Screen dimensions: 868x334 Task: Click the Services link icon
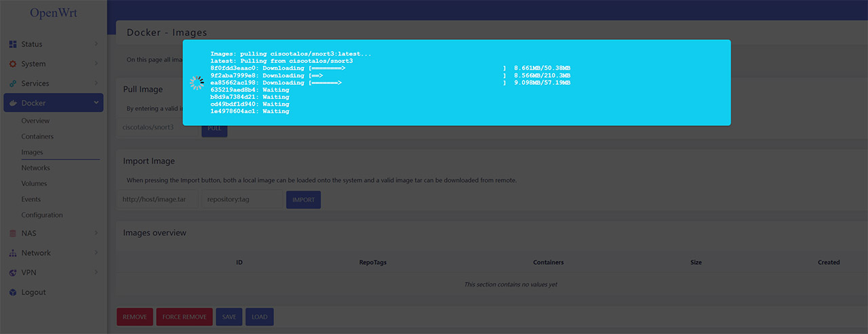pyautogui.click(x=13, y=83)
